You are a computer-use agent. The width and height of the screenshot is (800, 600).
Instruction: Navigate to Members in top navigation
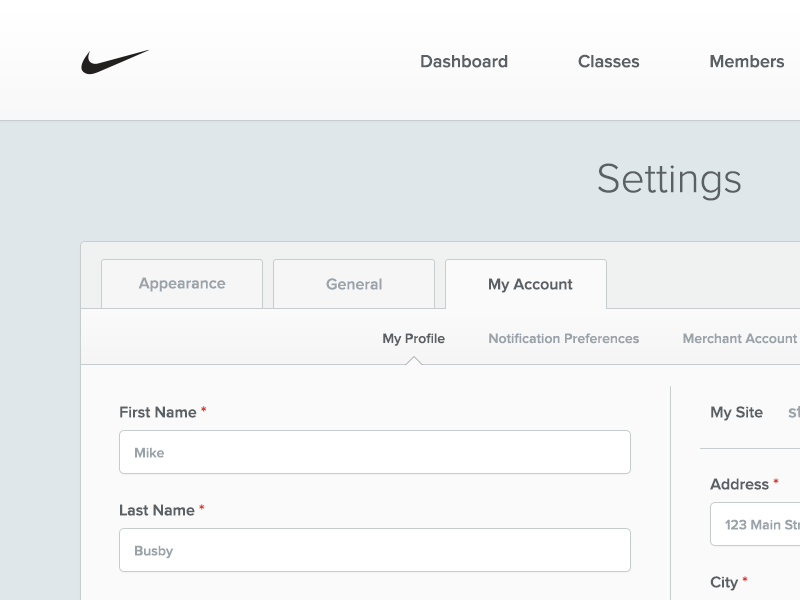(746, 62)
